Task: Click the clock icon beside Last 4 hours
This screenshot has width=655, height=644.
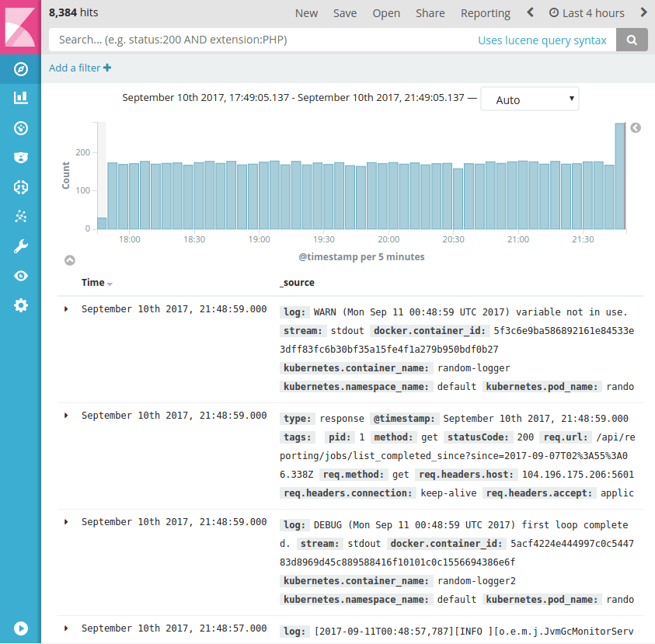Action: [x=553, y=12]
